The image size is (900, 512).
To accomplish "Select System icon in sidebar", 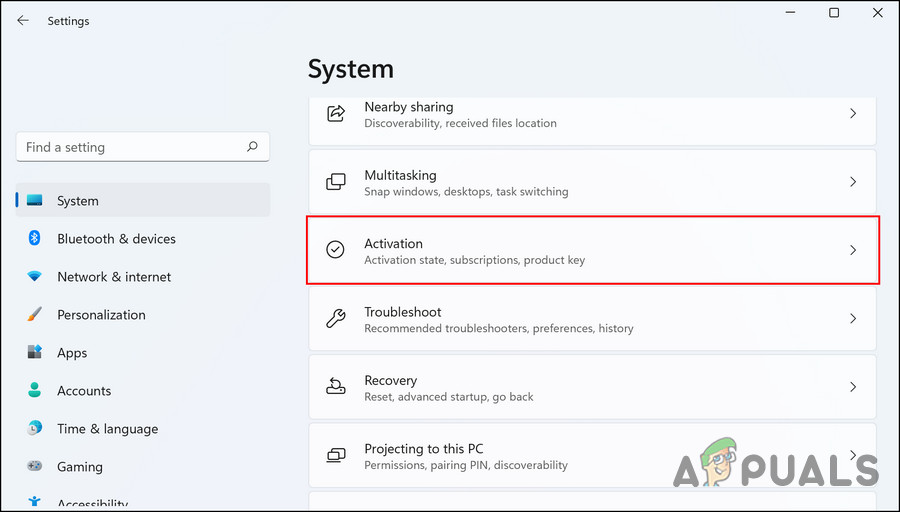I will point(34,200).
